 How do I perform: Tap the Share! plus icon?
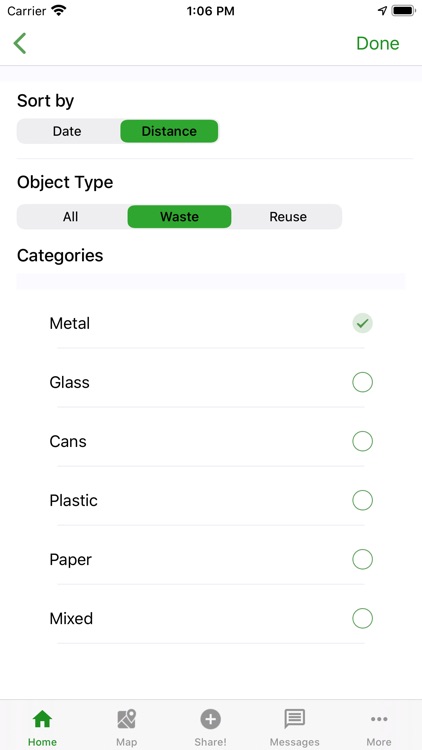pyautogui.click(x=211, y=718)
